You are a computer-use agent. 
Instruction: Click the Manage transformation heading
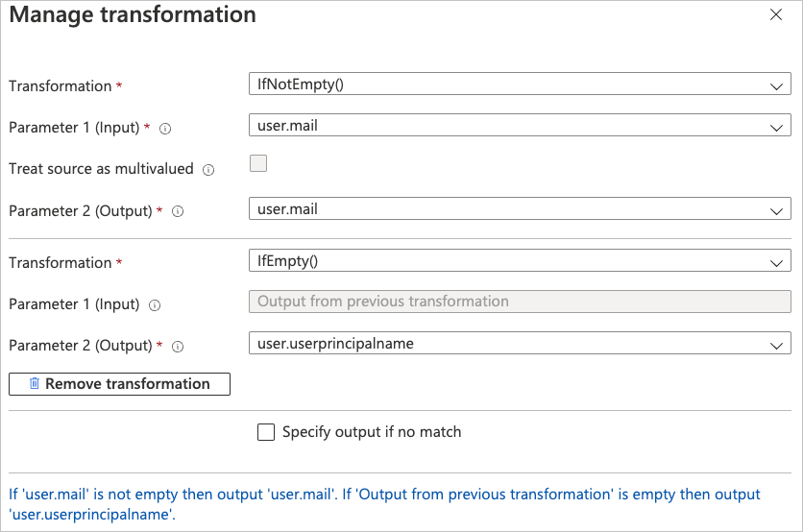tap(133, 15)
